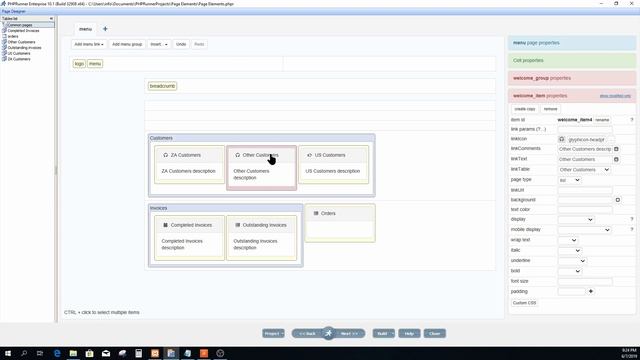640x360 pixels.
Task: Open the linkText multilanguage editor icon
Action: click(x=616, y=159)
